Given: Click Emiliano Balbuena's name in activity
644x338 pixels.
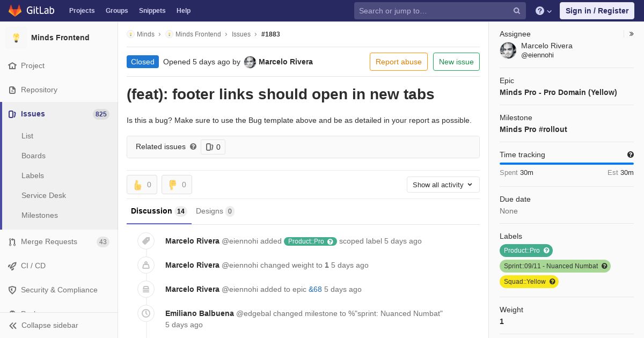Looking at the screenshot, I should tap(200, 313).
